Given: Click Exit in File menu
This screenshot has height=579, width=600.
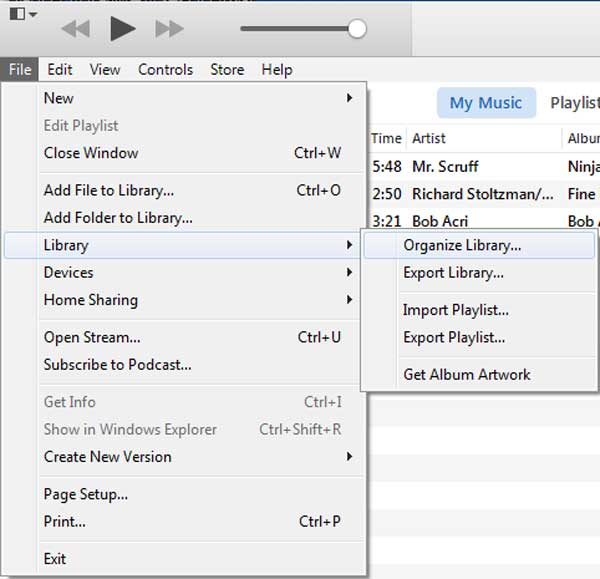Looking at the screenshot, I should 55,558.
